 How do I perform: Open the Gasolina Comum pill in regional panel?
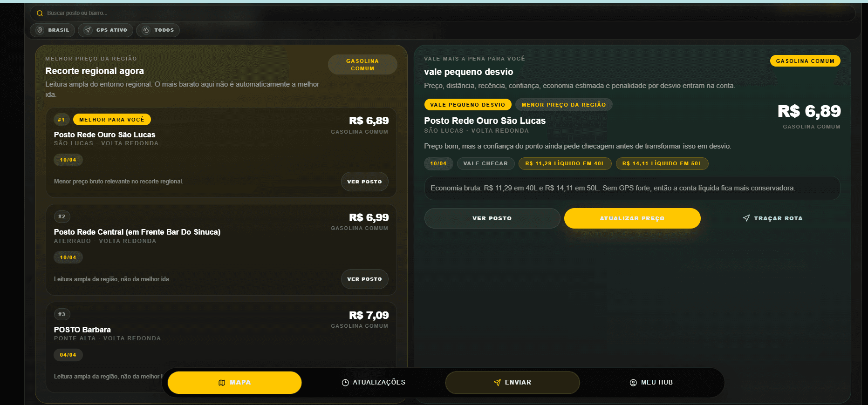(362, 65)
